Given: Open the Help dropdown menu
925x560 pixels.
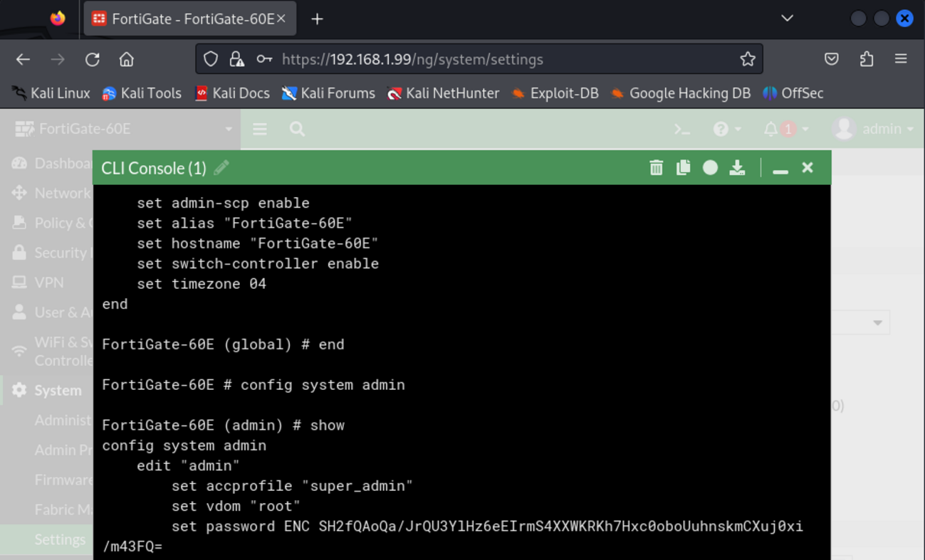Looking at the screenshot, I should point(723,129).
